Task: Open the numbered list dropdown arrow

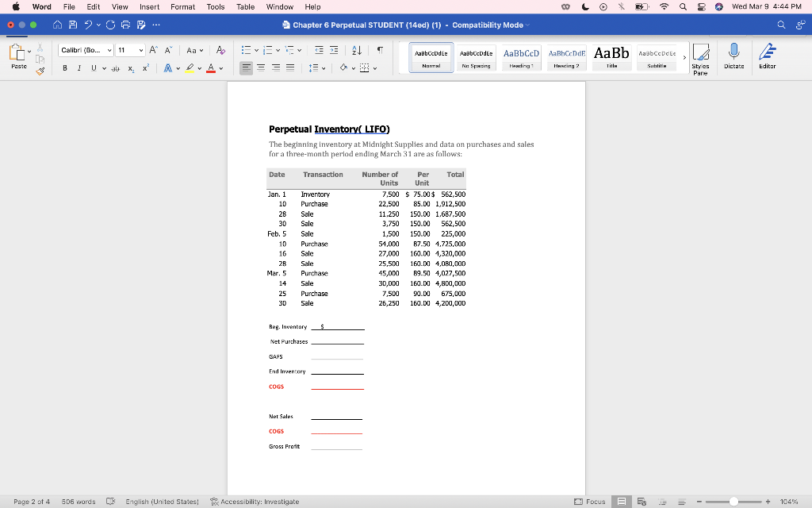Action: [278, 50]
